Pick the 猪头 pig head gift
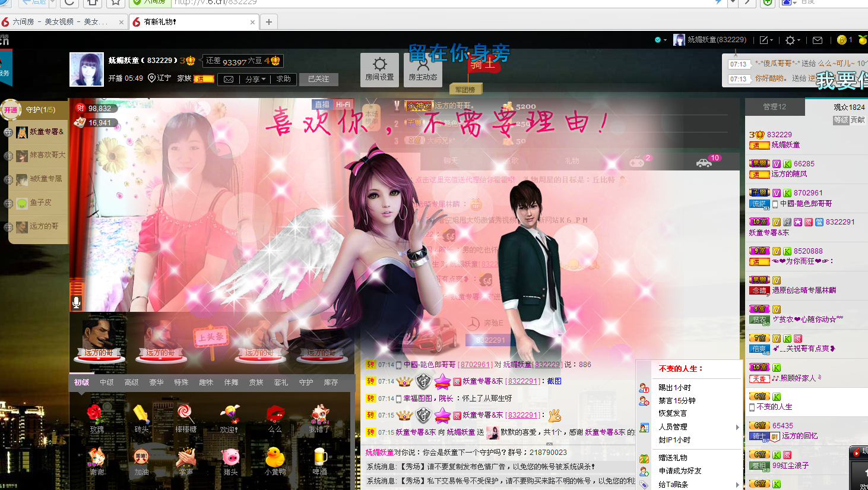Image resolution: width=868 pixels, height=490 pixels. pos(230,456)
